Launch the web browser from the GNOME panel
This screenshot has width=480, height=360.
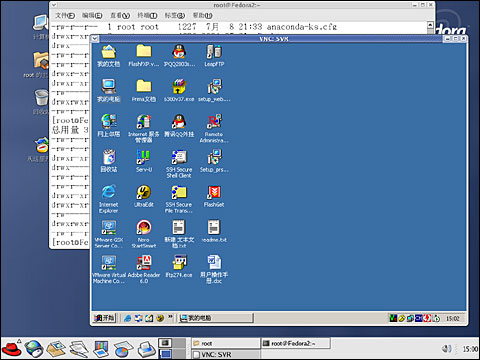[x=34, y=349]
